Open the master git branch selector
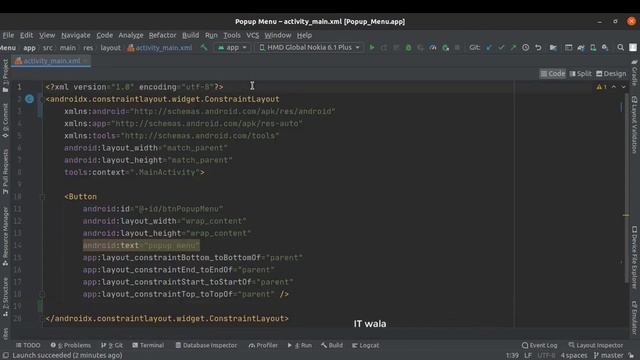Image resolution: width=640 pixels, height=360 pixels. (609, 356)
